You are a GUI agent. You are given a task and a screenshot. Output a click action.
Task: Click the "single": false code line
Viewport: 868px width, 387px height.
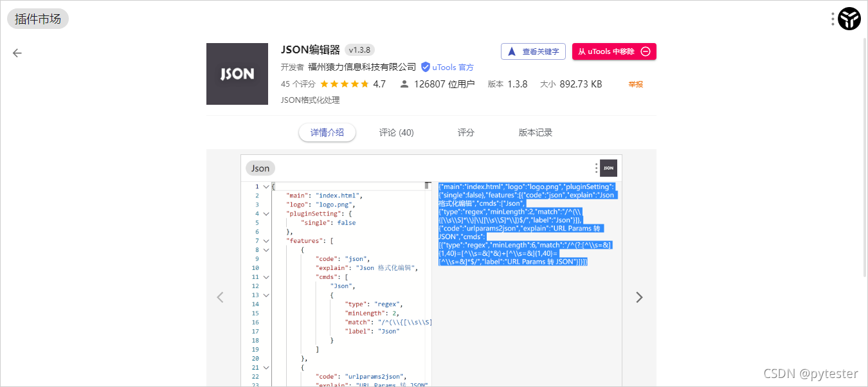(x=328, y=222)
